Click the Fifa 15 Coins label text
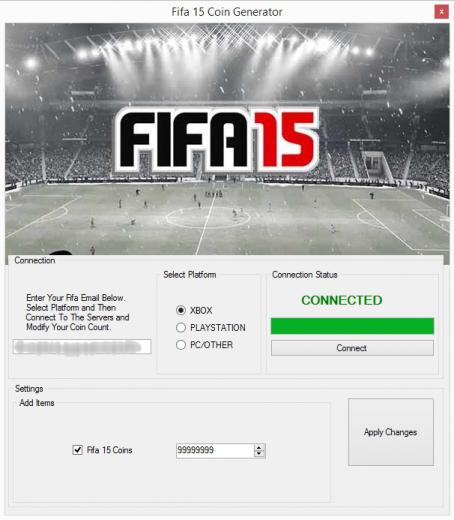 [109, 450]
